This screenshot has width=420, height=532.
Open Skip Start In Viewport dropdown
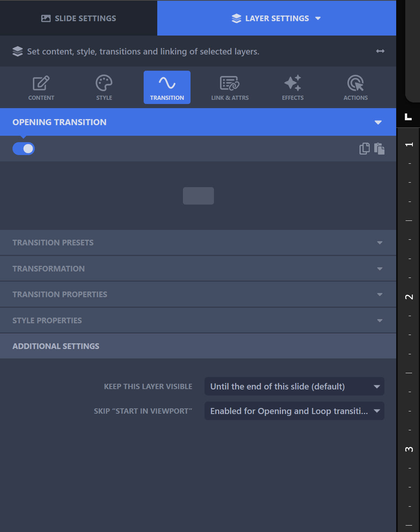pos(294,411)
